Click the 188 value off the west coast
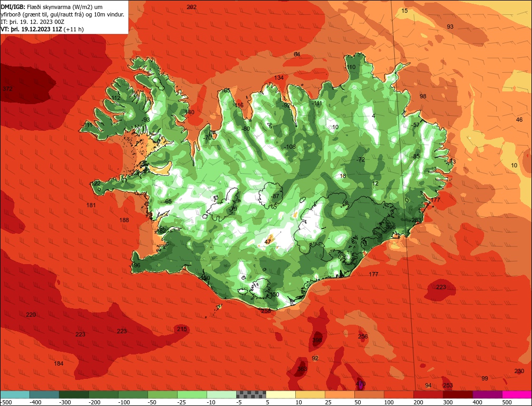The height and width of the screenshot is (406, 532). (124, 220)
